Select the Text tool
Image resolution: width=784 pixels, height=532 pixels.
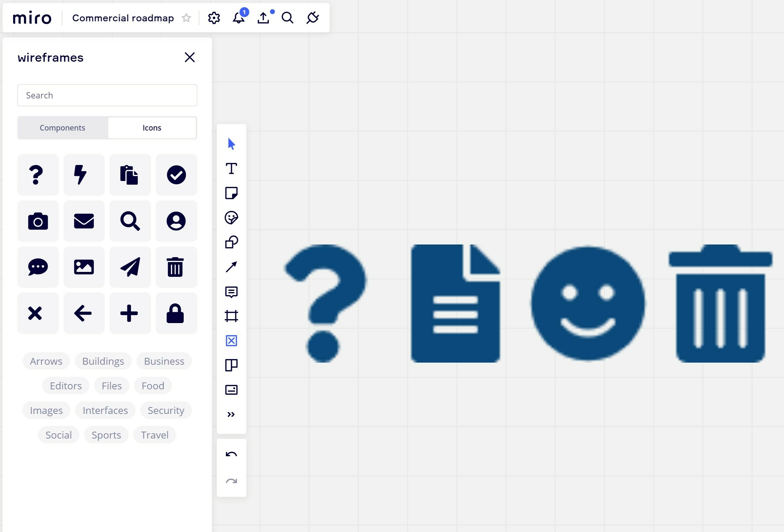(231, 168)
